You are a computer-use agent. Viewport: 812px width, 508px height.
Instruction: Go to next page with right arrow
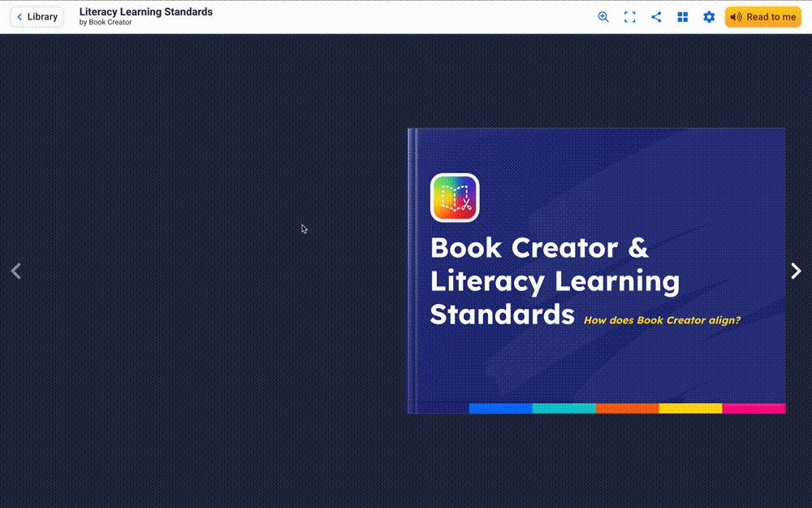(796, 271)
